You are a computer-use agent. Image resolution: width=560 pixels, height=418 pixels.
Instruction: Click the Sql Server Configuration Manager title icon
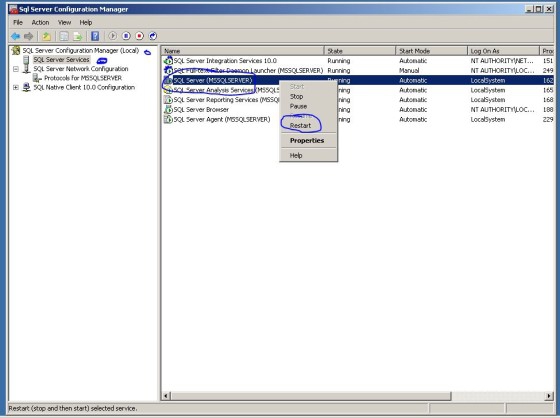click(x=14, y=9)
